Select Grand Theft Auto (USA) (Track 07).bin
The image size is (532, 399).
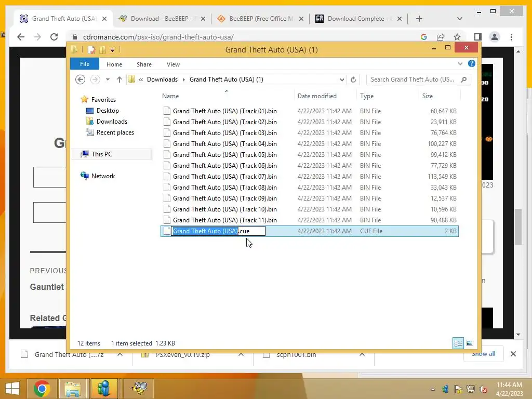tap(224, 177)
